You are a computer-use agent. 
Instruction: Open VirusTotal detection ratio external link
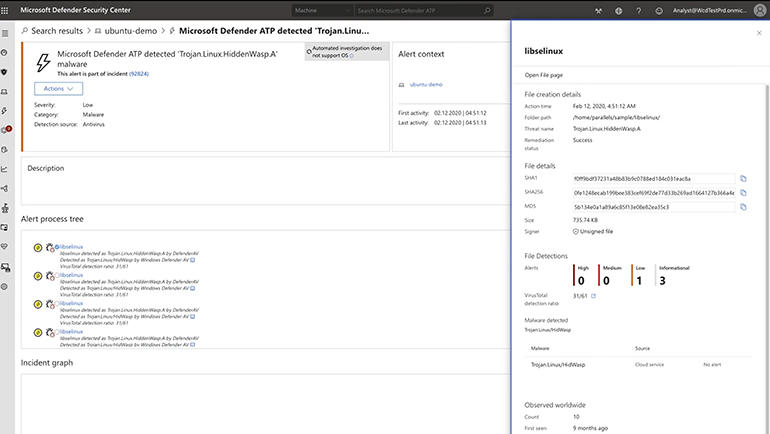[x=592, y=296]
